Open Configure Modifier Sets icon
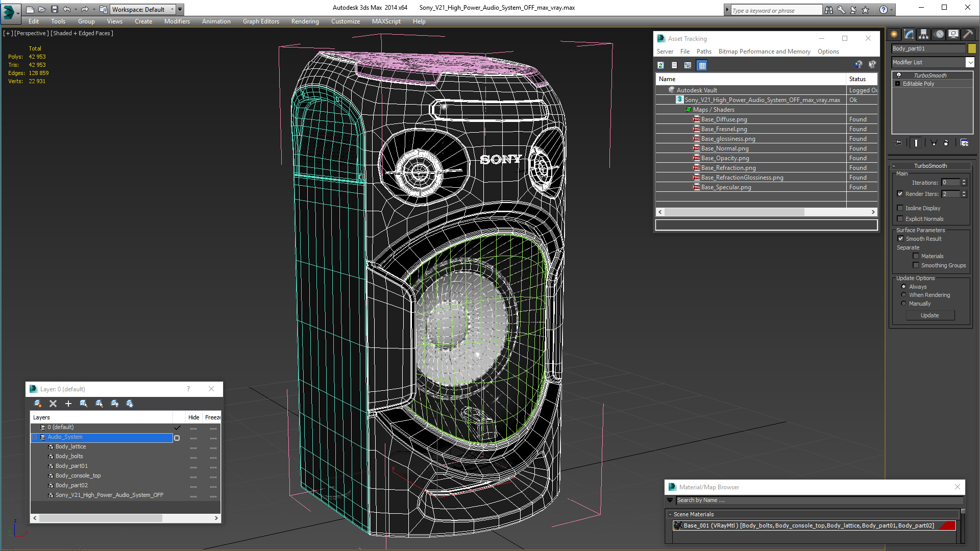The height and width of the screenshot is (551, 980). tap(964, 143)
